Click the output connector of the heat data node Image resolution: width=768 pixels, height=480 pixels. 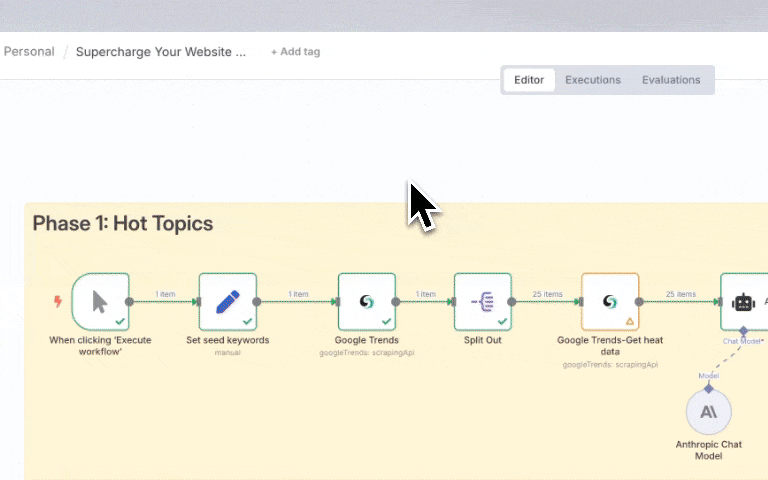click(x=639, y=302)
